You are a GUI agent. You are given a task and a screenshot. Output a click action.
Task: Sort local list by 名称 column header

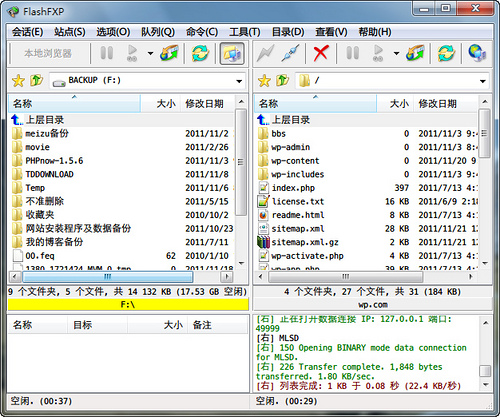point(74,104)
